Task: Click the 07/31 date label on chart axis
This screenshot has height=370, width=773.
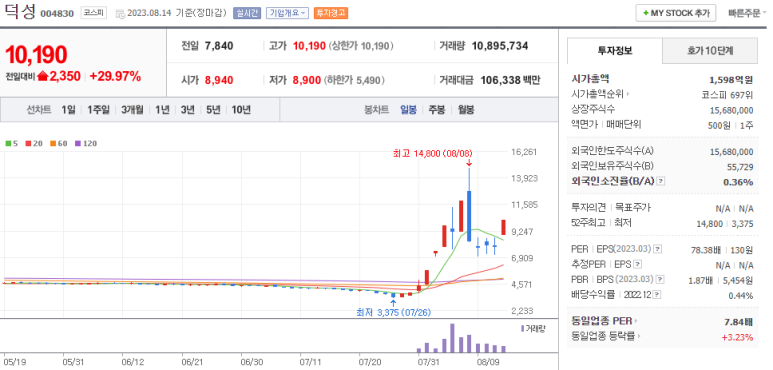Action: [428, 362]
